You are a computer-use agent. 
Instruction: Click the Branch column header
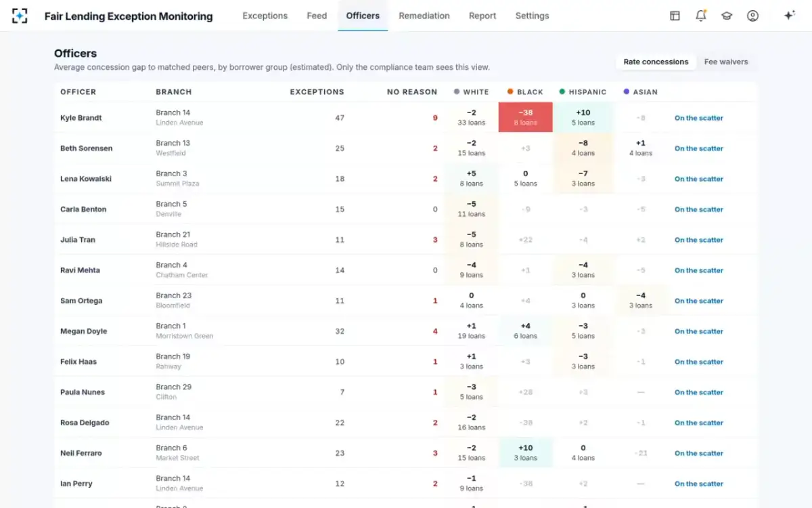[x=174, y=92]
